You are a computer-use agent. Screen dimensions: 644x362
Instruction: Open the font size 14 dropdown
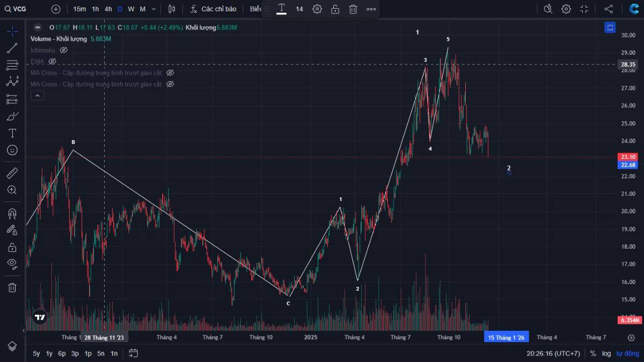pos(299,9)
